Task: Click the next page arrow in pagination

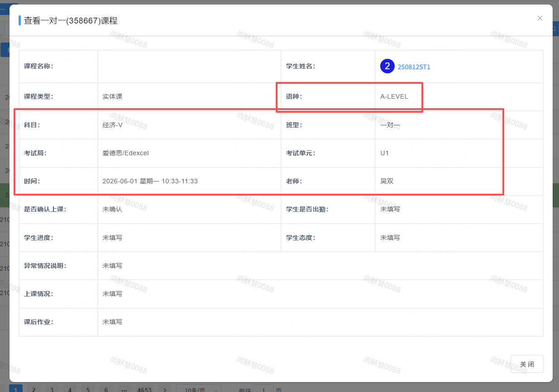Action: coord(165,389)
